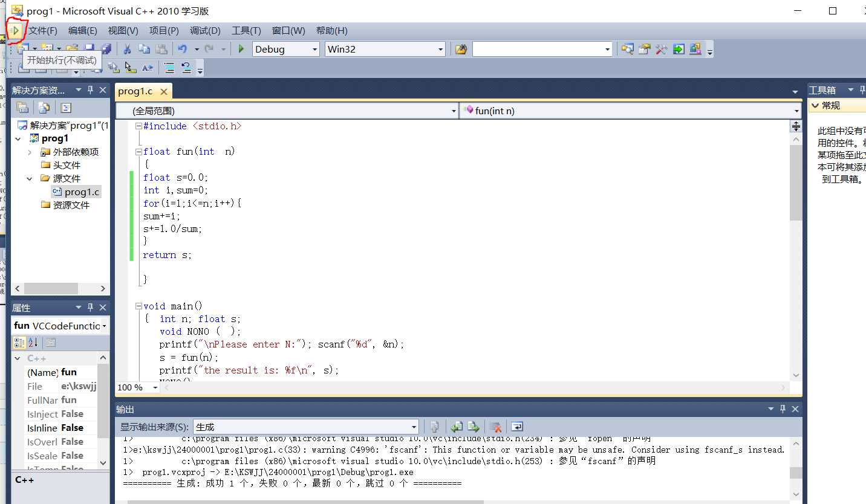Click the Find in Files icon
The height and width of the screenshot is (504, 866).
pyautogui.click(x=461, y=49)
